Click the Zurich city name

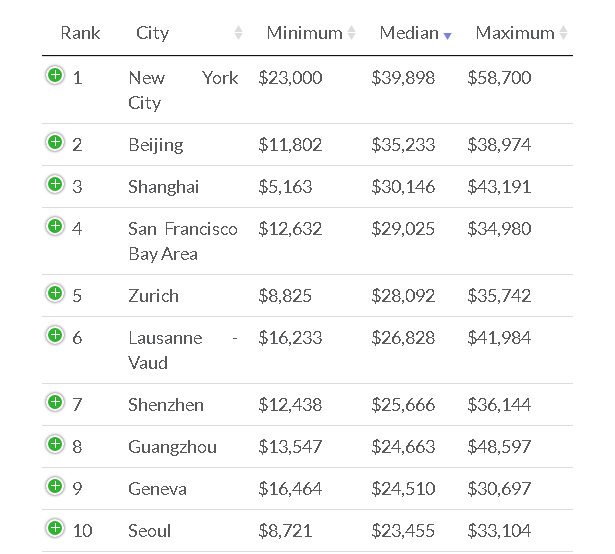tap(154, 296)
